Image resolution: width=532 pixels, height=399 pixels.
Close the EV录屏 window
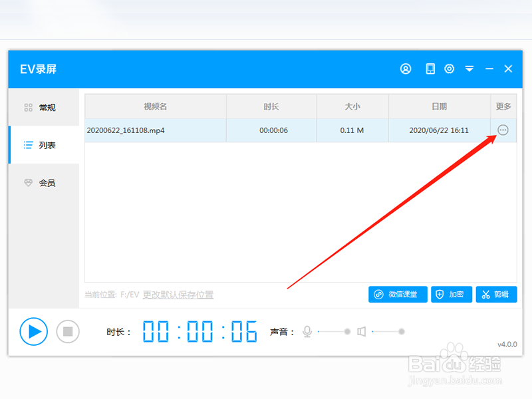point(508,69)
